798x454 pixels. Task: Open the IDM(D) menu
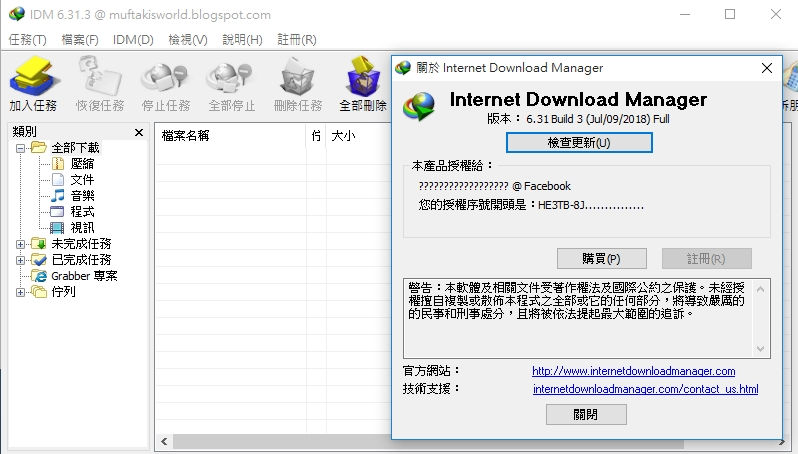[133, 40]
